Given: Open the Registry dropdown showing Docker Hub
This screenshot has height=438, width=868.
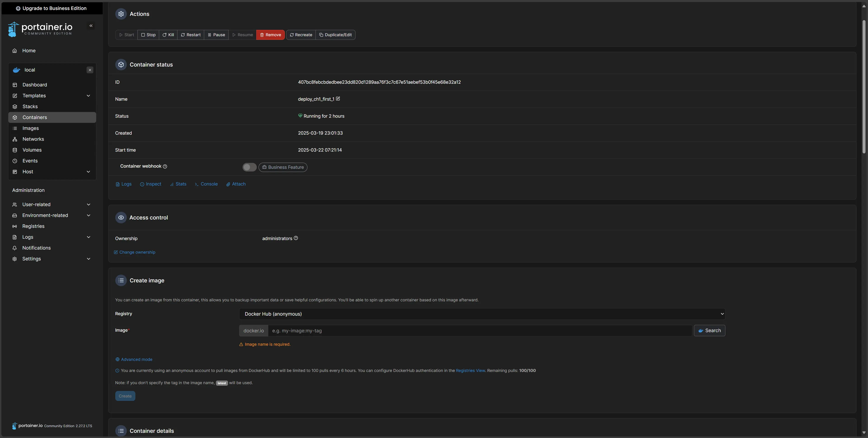Looking at the screenshot, I should (482, 314).
